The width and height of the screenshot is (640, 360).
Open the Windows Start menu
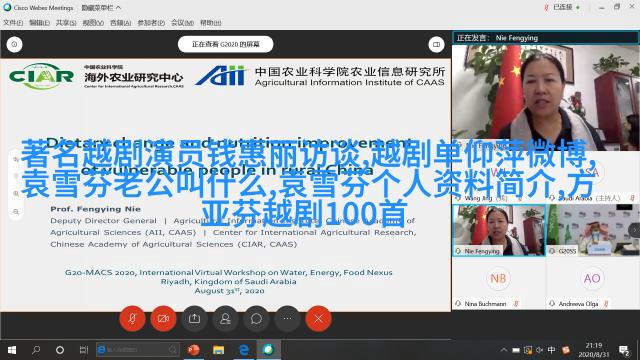click(x=12, y=350)
